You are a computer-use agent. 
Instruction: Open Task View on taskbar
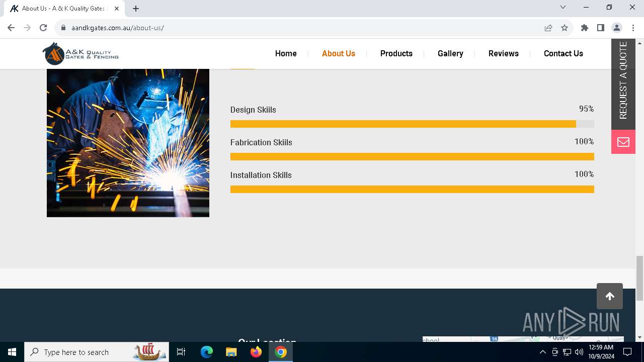(x=181, y=352)
